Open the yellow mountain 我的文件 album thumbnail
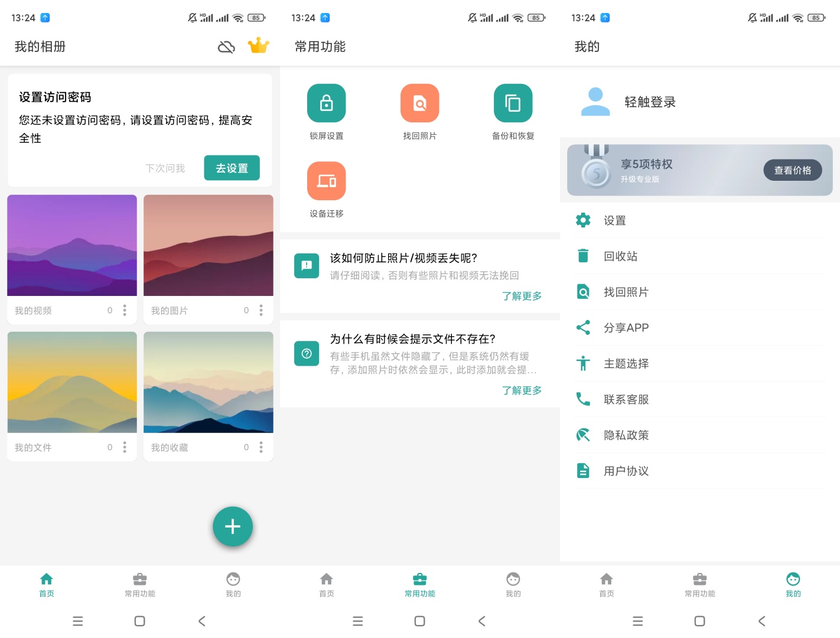 coord(72,382)
